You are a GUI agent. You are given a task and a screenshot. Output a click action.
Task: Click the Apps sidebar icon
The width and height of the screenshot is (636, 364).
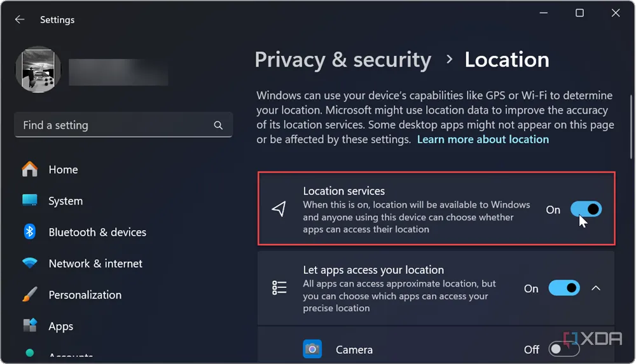click(30, 326)
